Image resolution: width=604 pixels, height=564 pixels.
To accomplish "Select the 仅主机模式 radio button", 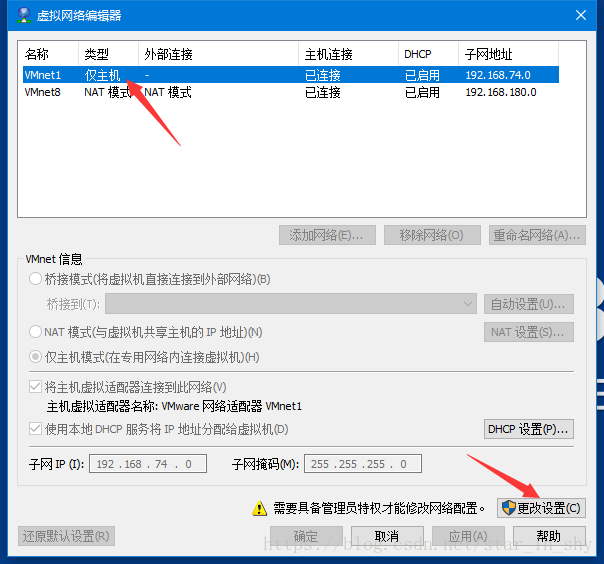I will click(x=35, y=357).
